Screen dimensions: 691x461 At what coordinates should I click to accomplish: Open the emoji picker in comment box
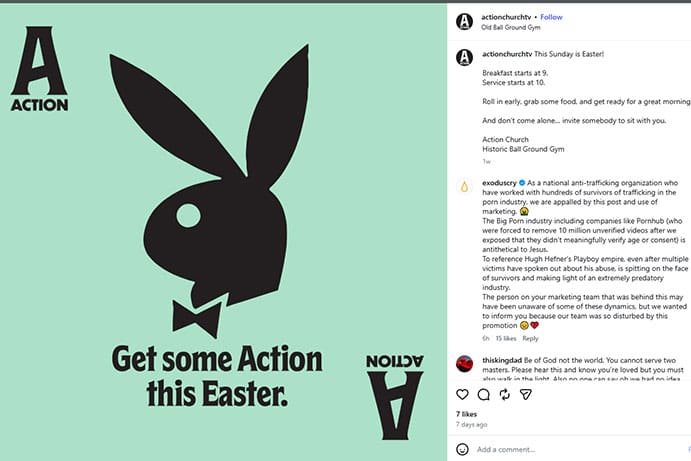[x=464, y=449]
